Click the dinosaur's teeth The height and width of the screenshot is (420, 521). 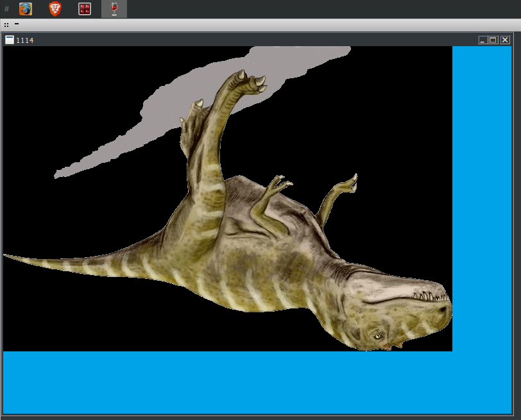429,296
